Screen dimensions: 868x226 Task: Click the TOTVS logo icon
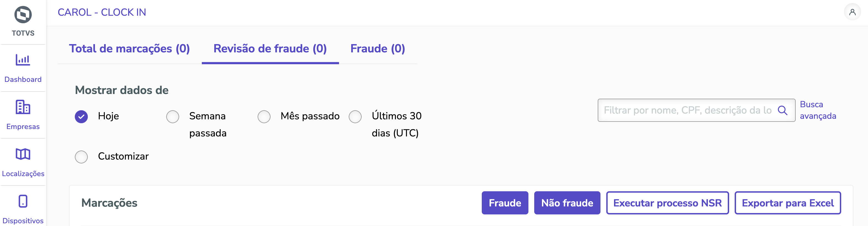(23, 15)
